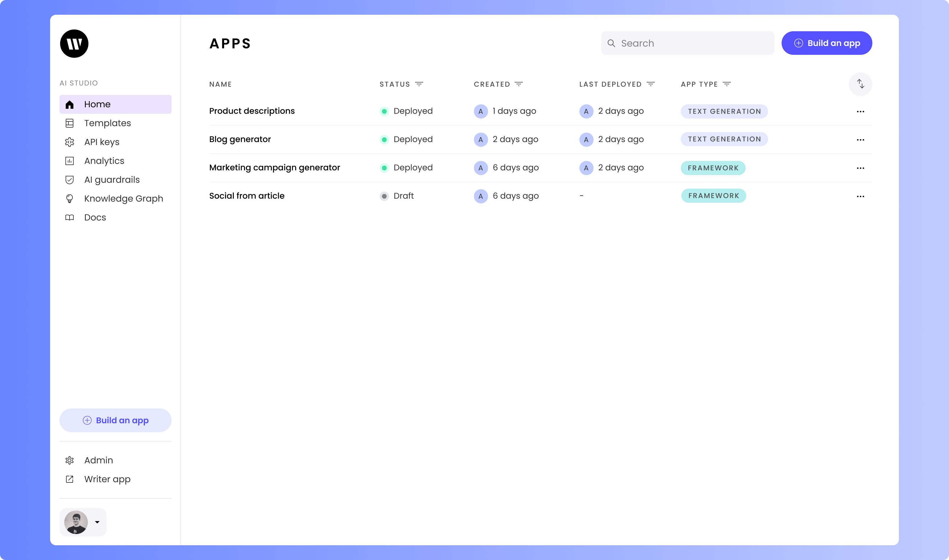Viewport: 949px width, 560px height.
Task: Navigate to Knowledge Graph
Action: 123,198
